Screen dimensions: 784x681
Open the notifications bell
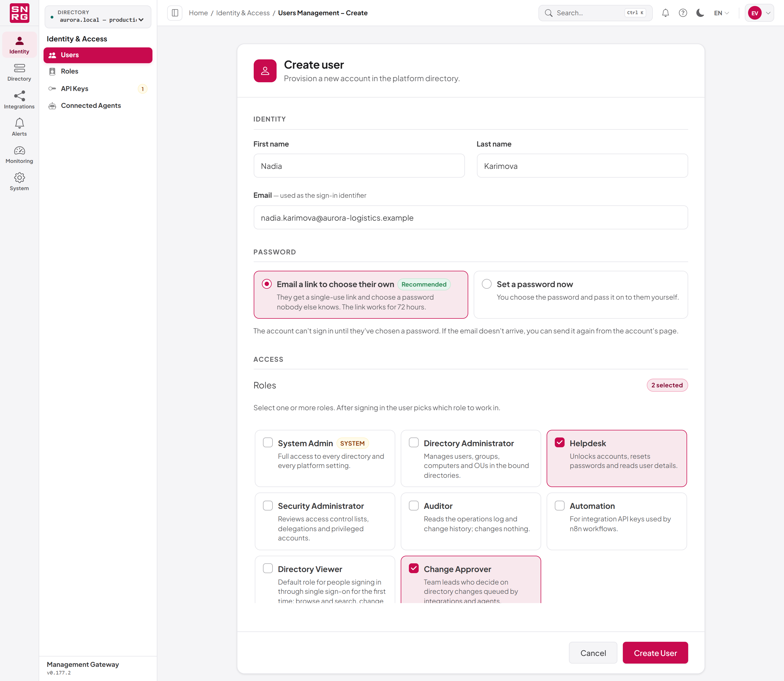[666, 13]
